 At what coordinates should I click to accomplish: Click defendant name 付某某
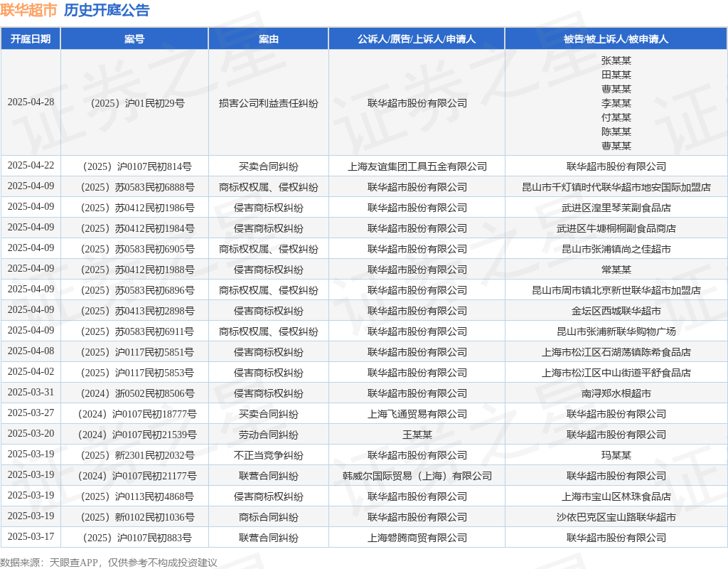click(x=616, y=117)
